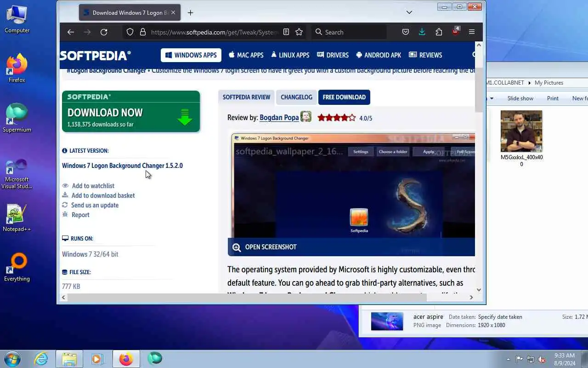Switch to the Changelog tab
This screenshot has height=368, width=588.
click(296, 97)
